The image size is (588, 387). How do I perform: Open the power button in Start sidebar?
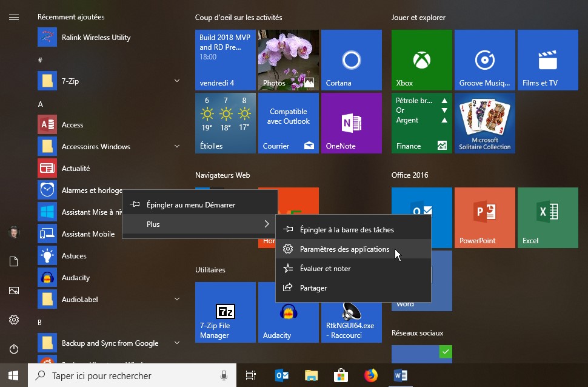[14, 349]
